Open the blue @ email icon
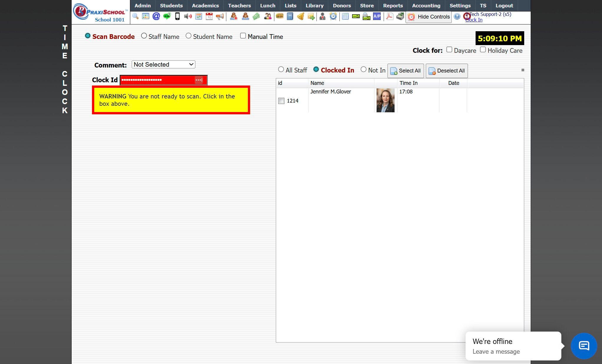 tap(156, 16)
